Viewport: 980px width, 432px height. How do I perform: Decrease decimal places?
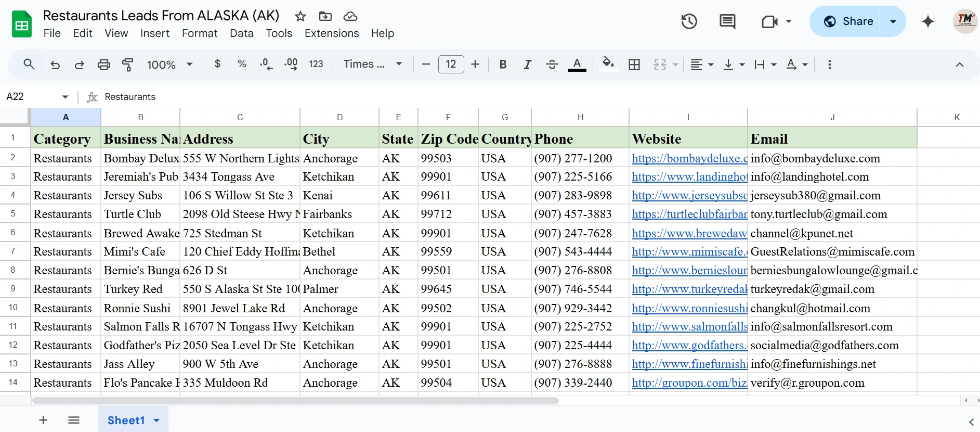(x=266, y=65)
